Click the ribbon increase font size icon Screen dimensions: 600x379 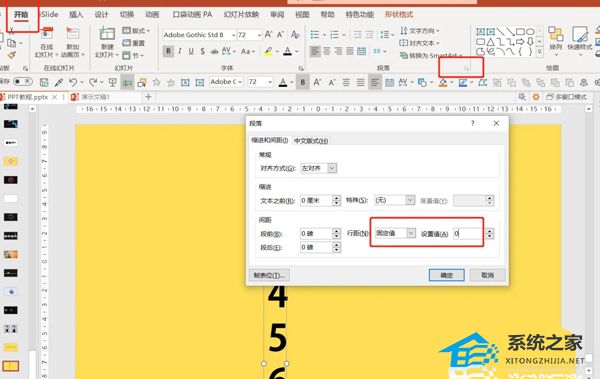(268, 34)
